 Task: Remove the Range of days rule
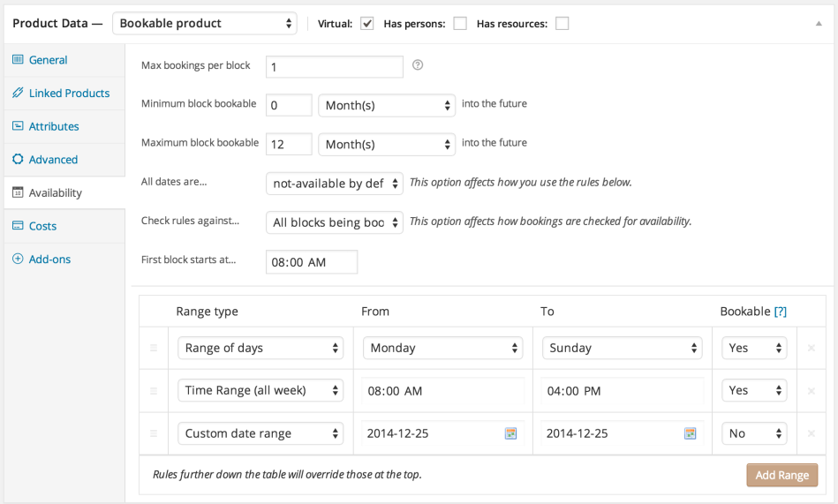point(812,349)
